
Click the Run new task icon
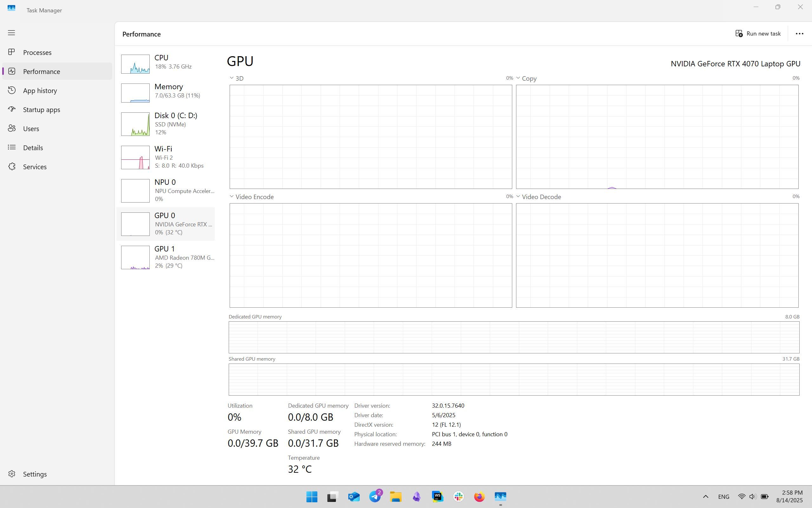click(739, 34)
